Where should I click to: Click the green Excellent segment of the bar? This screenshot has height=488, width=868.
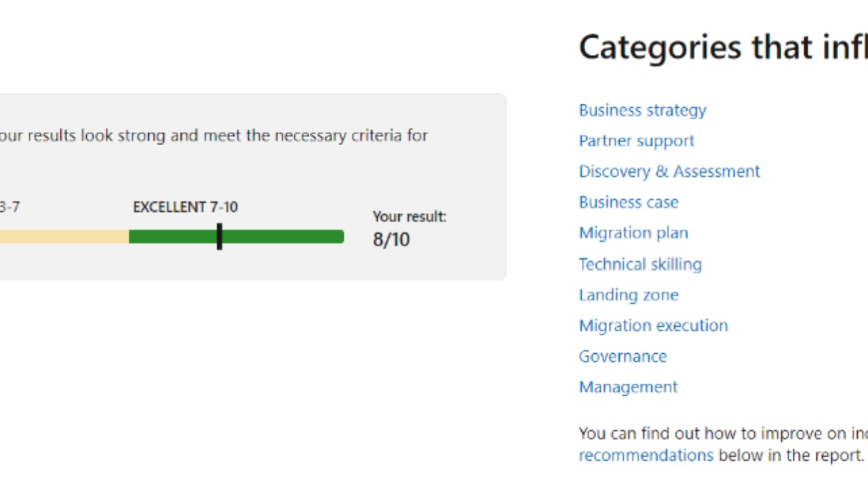(x=285, y=237)
